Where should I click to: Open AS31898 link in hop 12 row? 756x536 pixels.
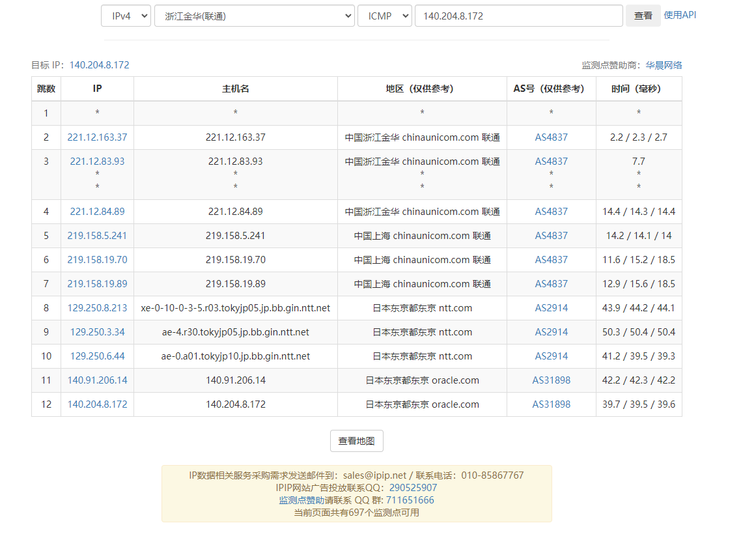(551, 404)
